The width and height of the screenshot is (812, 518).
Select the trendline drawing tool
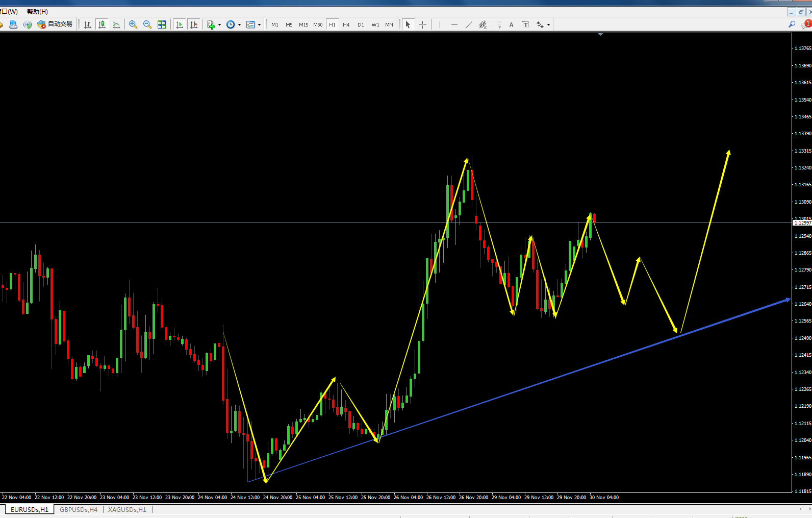tap(468, 24)
